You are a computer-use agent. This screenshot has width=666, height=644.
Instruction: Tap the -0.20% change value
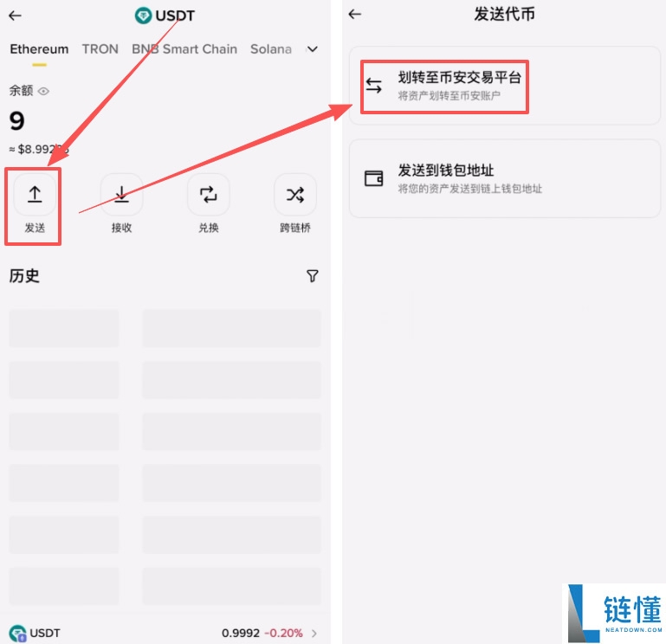pyautogui.click(x=283, y=633)
